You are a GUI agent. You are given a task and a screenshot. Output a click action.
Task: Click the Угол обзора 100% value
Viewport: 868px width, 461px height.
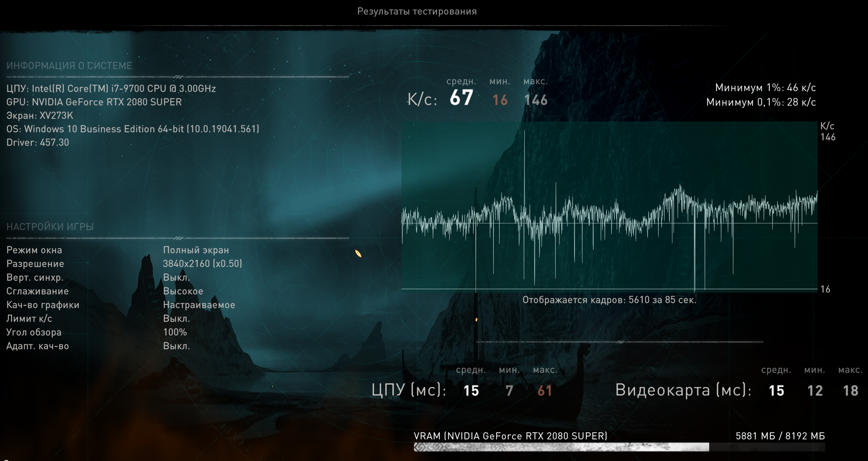coord(175,332)
